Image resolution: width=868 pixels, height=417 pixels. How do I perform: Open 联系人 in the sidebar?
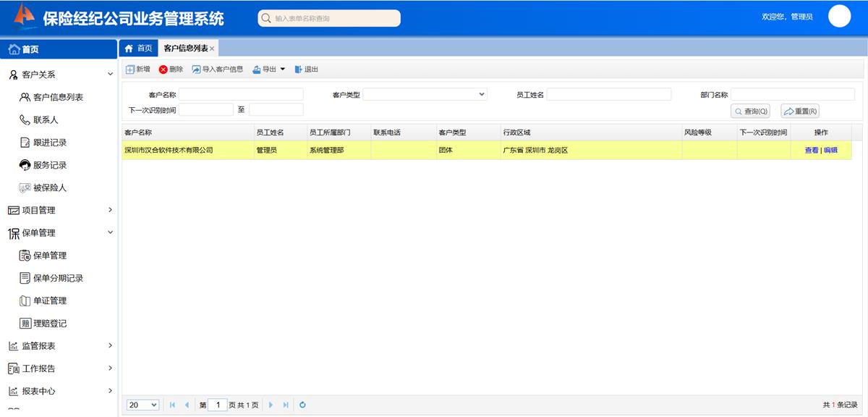click(x=46, y=120)
